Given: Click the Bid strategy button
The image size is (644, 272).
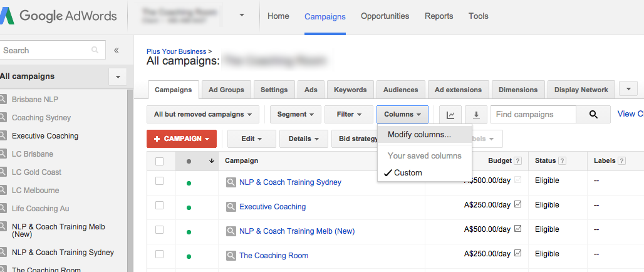Looking at the screenshot, I should pos(355,139).
